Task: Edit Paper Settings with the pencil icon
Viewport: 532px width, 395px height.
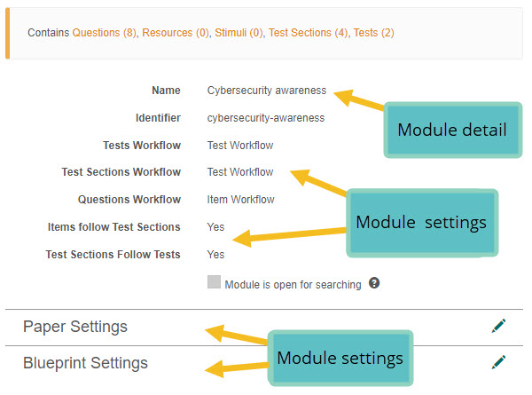Action: pyautogui.click(x=498, y=327)
